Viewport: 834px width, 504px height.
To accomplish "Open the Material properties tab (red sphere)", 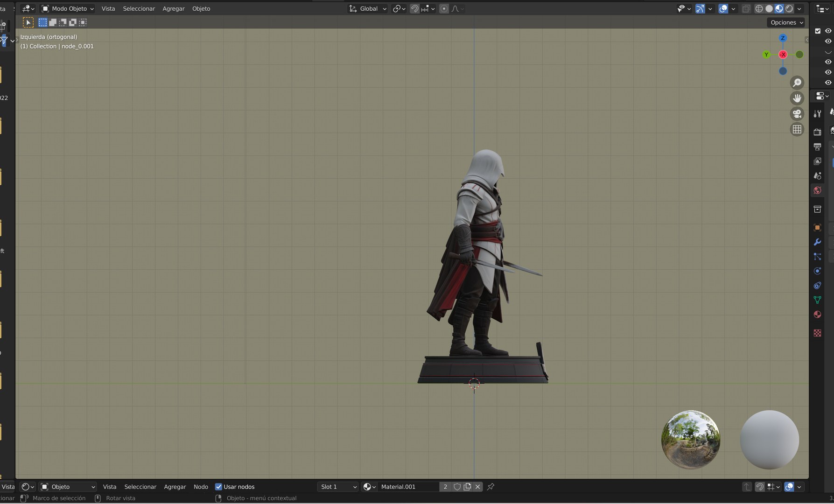I will 817,315.
